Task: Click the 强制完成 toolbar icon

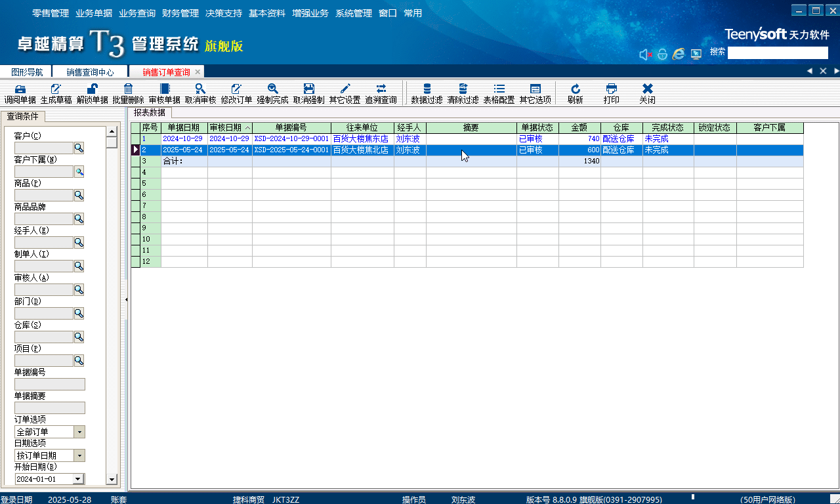Action: (272, 89)
